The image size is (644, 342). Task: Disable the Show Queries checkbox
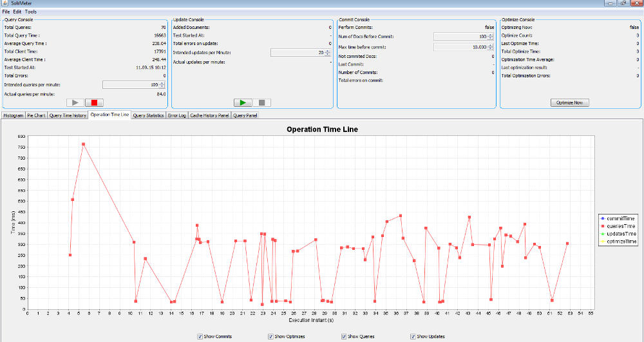[x=344, y=336]
